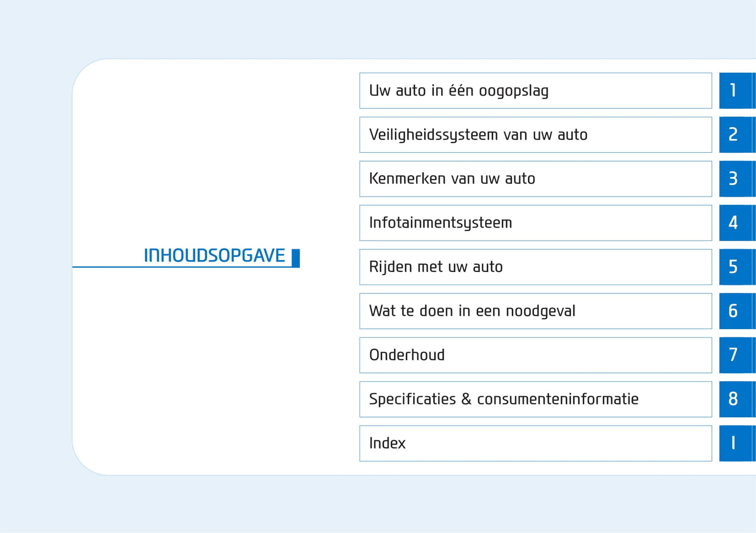Click the blue chapter tab numbered 5

click(x=735, y=267)
